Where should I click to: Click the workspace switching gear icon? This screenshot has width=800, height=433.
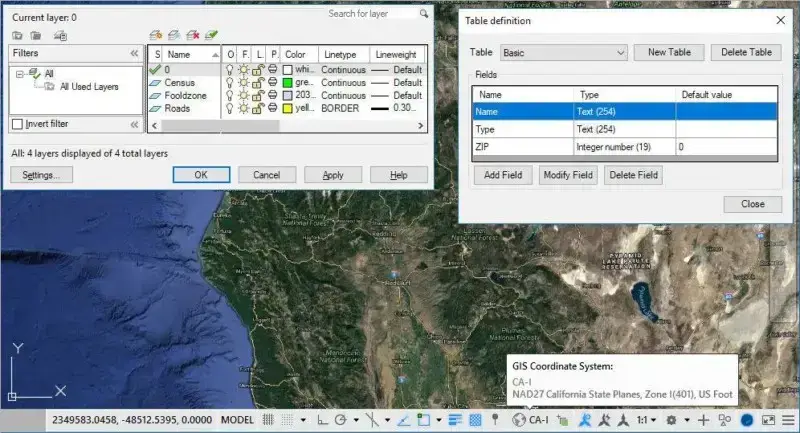[672, 420]
